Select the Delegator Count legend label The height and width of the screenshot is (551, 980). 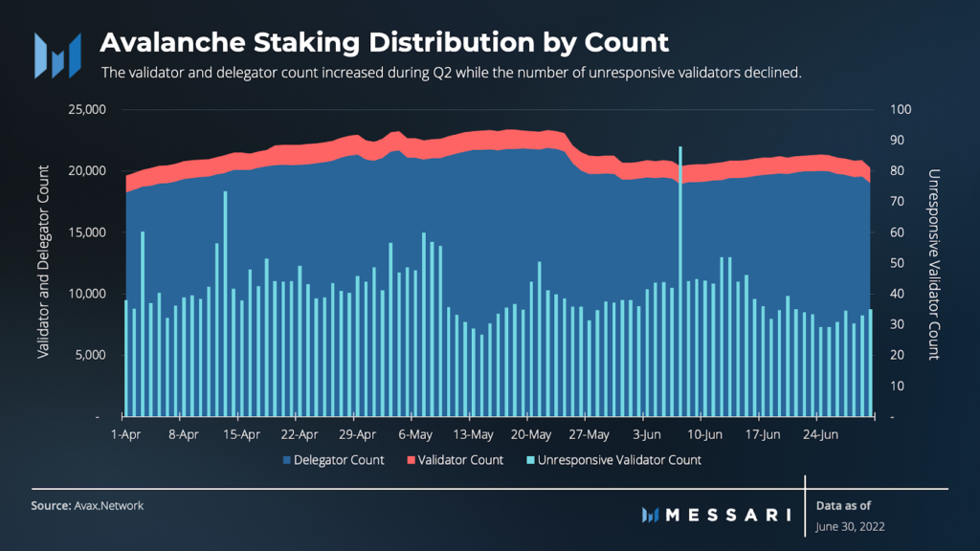339,460
